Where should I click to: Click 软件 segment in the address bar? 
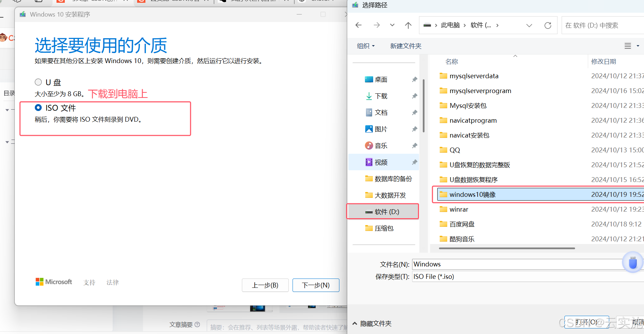[x=481, y=25]
